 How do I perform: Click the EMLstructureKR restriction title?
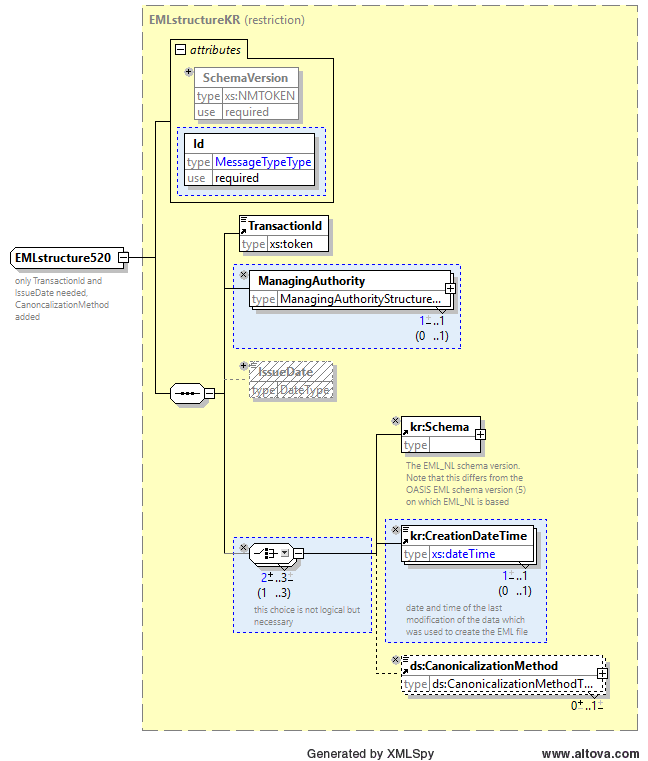227,20
